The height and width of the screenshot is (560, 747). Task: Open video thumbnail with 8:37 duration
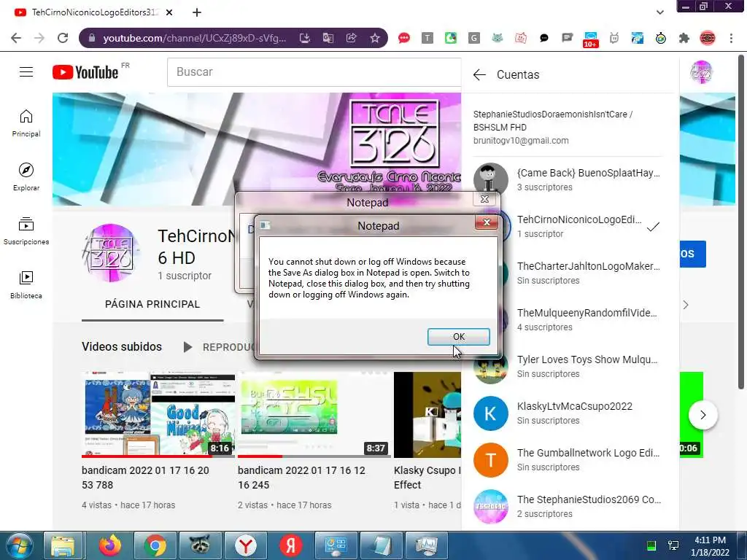point(314,414)
